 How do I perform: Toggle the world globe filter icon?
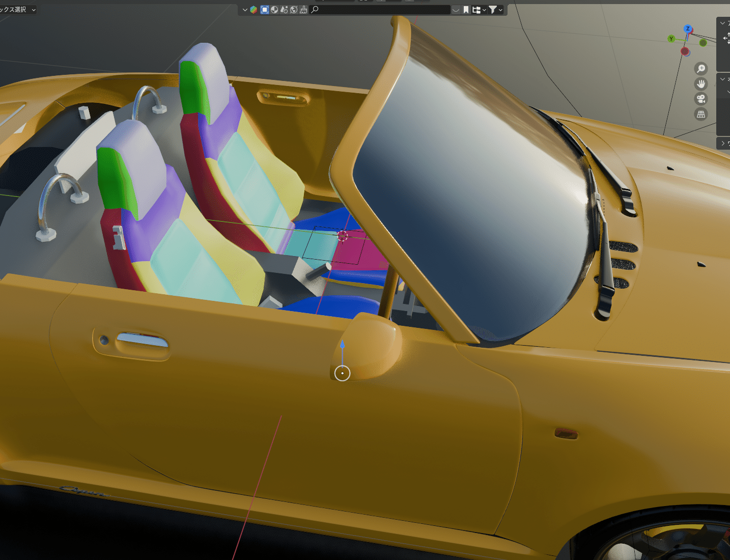click(x=294, y=10)
